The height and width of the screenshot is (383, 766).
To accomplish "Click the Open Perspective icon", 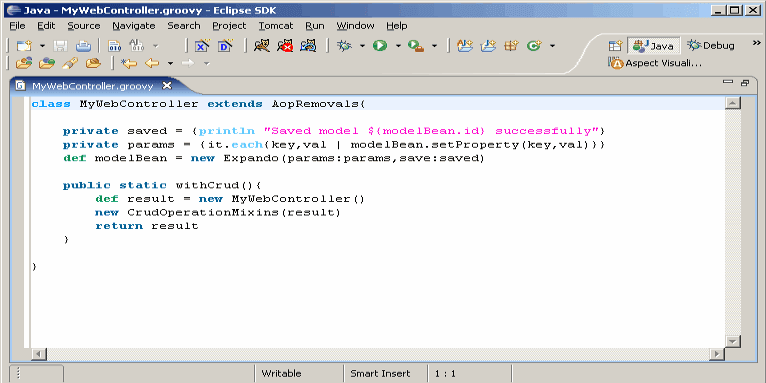I will 615,46.
